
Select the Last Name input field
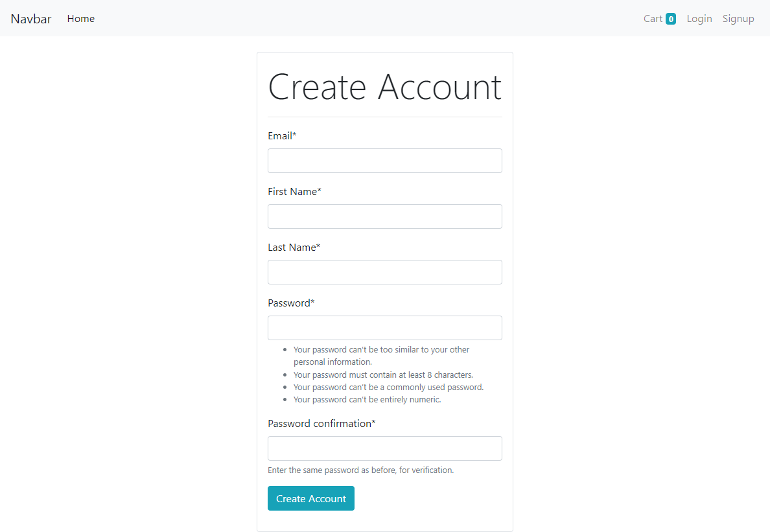384,272
